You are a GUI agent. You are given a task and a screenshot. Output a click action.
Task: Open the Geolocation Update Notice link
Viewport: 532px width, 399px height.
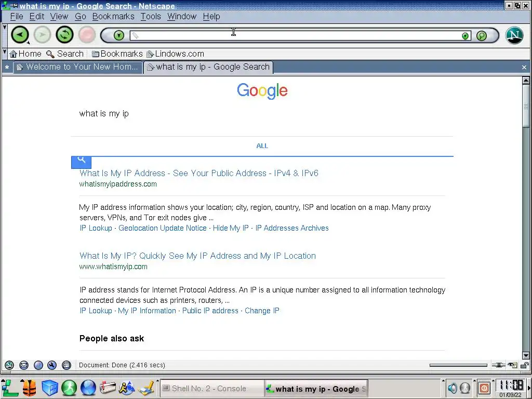coord(163,228)
